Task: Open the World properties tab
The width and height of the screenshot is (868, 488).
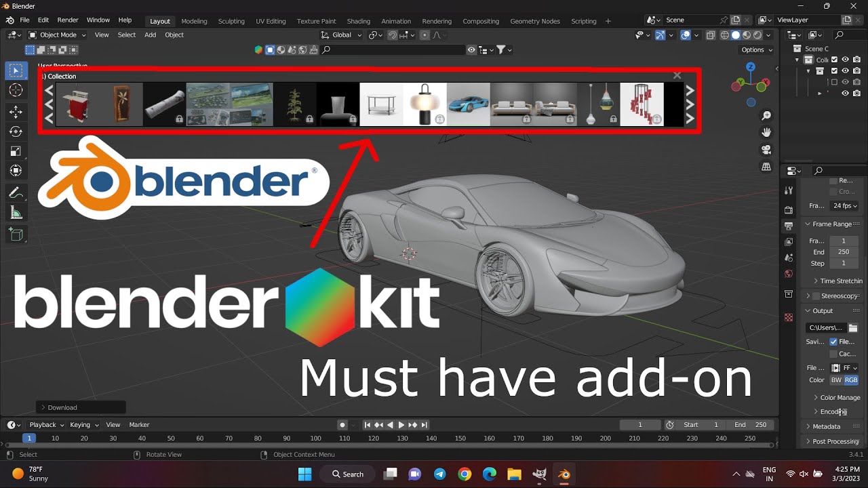Action: pyautogui.click(x=789, y=274)
